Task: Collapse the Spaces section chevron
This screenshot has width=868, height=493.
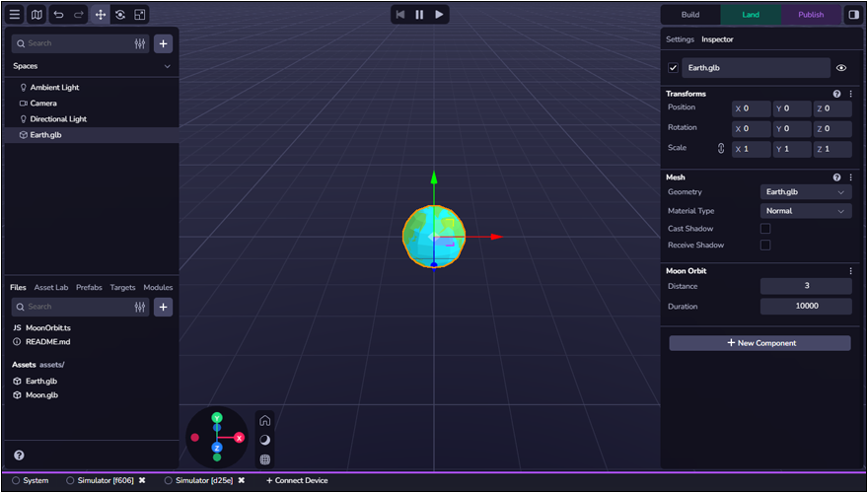Action: click(x=167, y=66)
